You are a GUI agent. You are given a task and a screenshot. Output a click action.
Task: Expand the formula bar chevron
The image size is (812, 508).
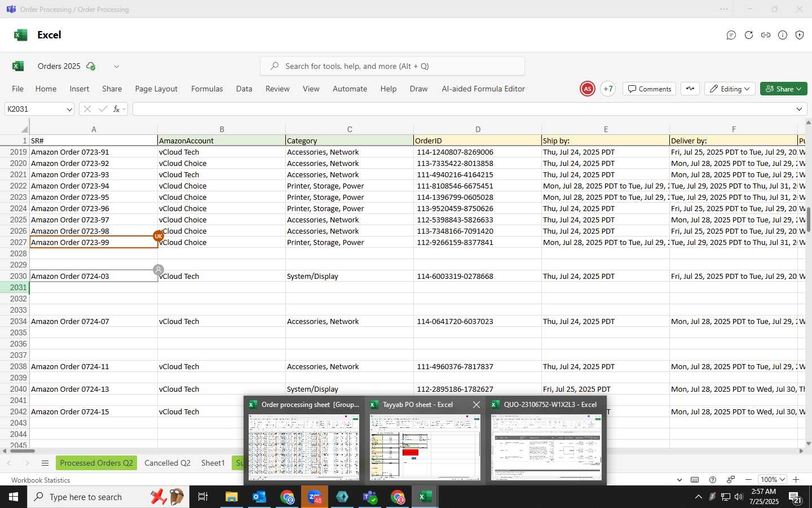799,109
